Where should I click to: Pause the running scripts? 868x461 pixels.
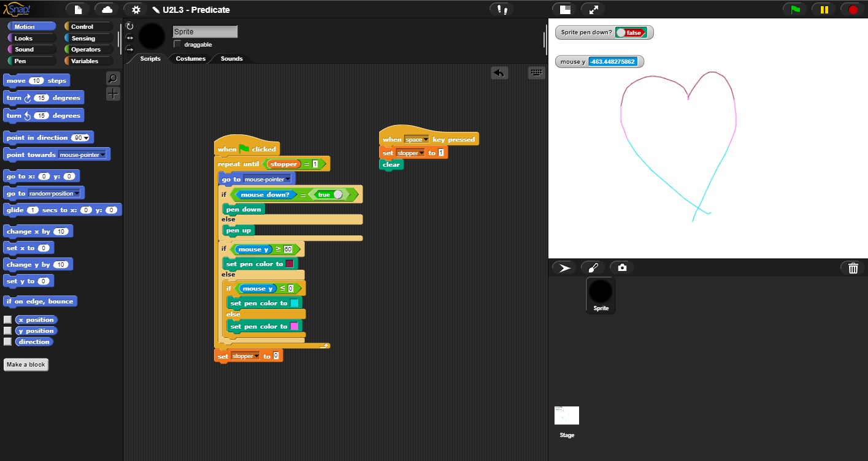coord(823,10)
